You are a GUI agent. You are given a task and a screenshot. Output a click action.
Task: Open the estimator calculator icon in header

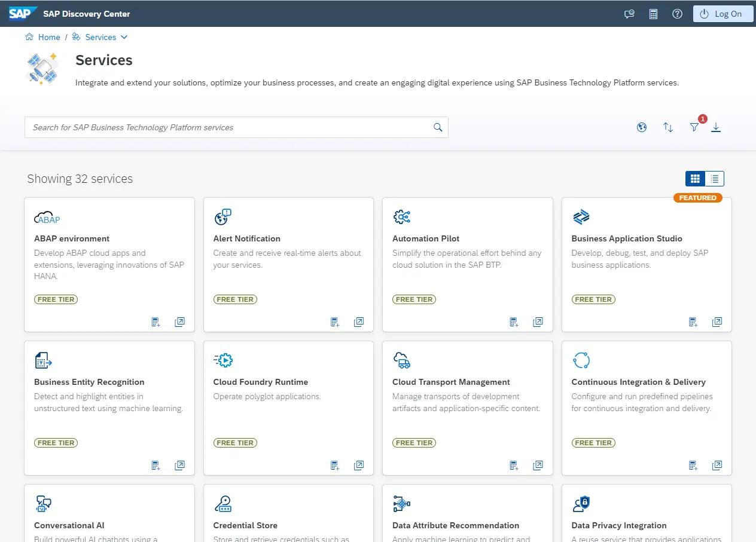(653, 14)
